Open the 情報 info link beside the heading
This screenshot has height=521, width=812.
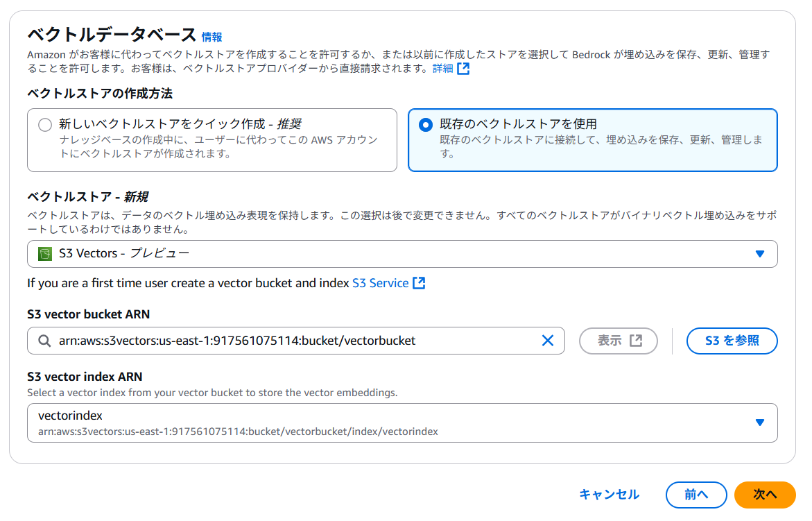pos(211,37)
